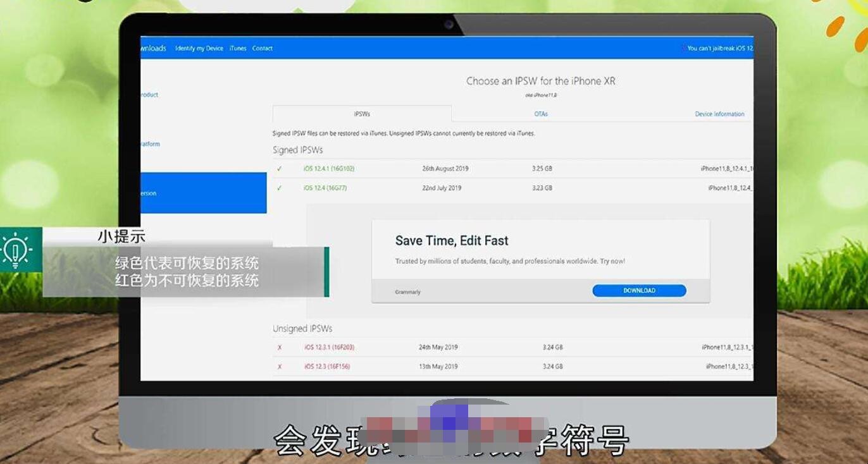Click the Signed IPSWs heading

[x=297, y=150]
